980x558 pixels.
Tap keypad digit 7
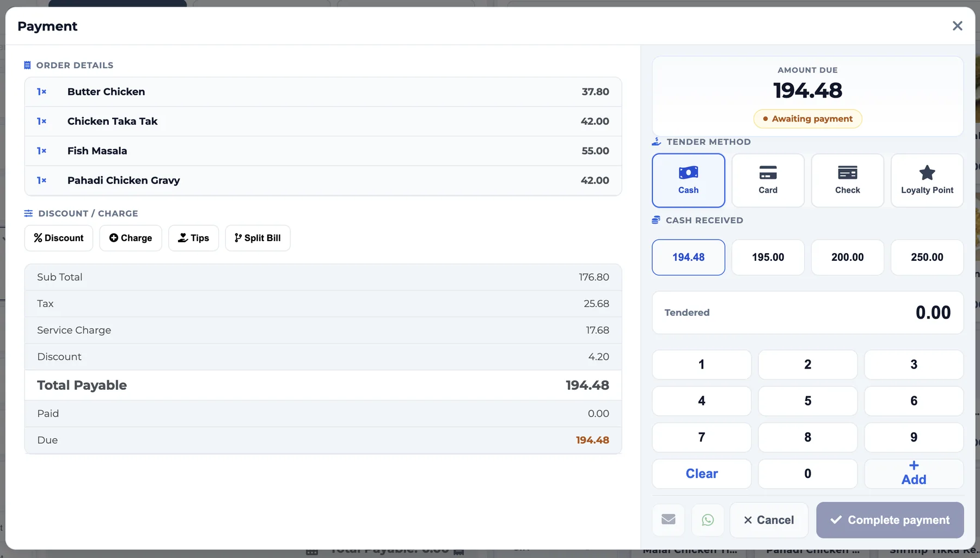pos(702,437)
